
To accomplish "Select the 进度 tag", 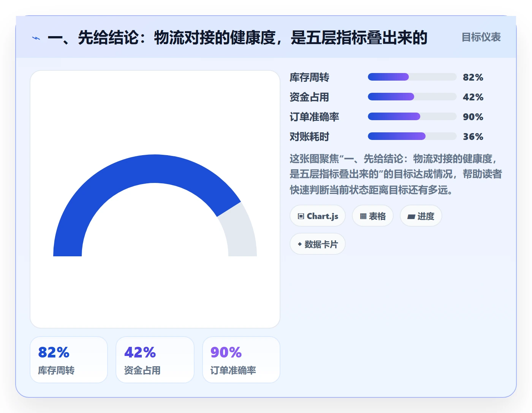I will [x=421, y=216].
